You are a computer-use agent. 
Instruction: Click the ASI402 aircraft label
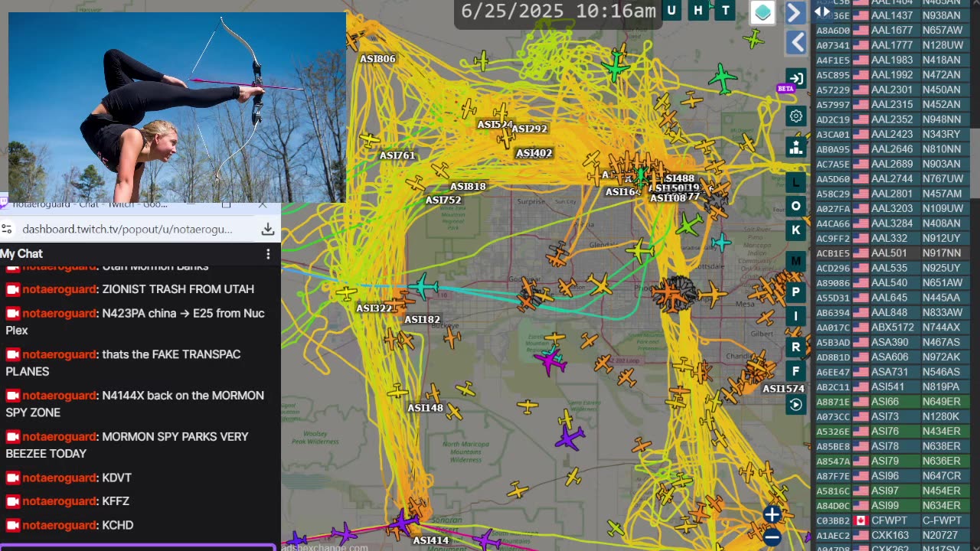(x=534, y=153)
